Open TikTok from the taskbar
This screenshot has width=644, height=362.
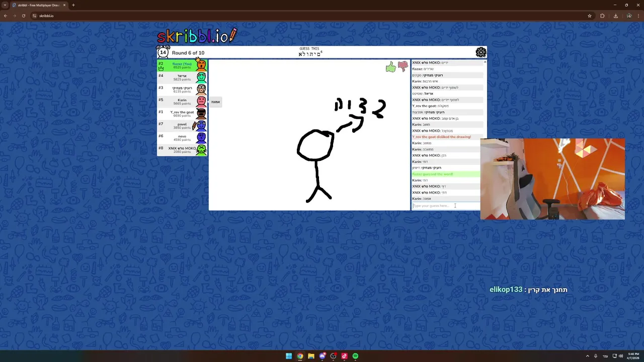pyautogui.click(x=344, y=356)
